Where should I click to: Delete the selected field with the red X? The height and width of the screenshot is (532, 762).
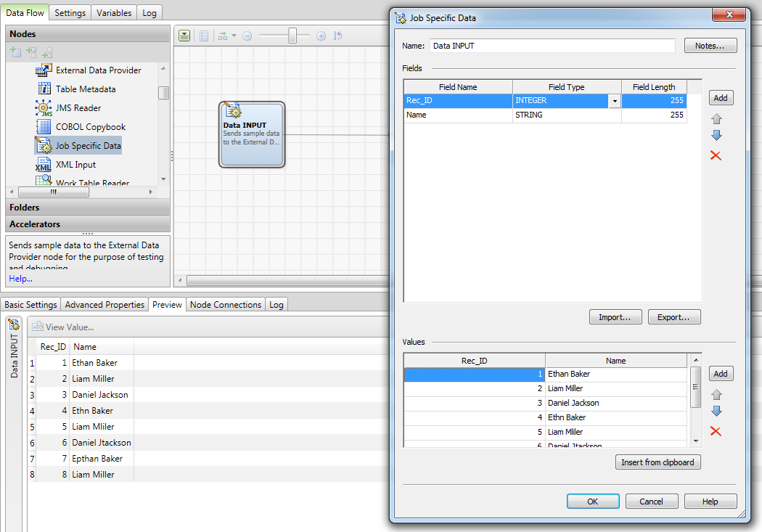point(716,155)
